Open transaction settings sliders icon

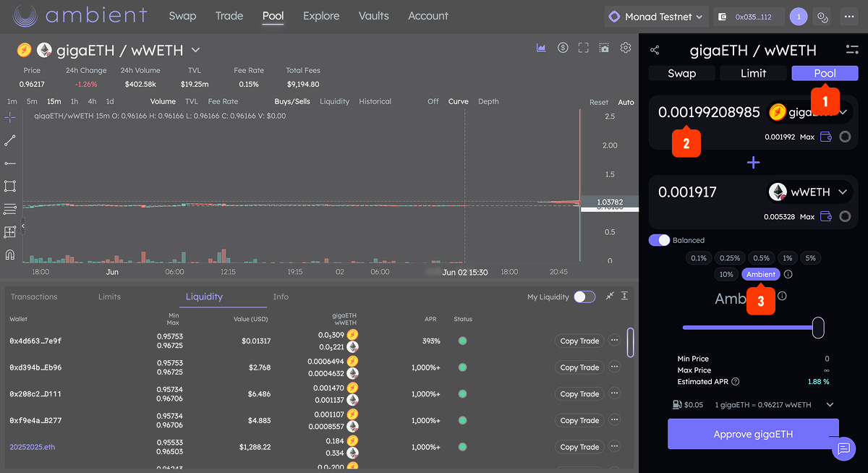(851, 50)
